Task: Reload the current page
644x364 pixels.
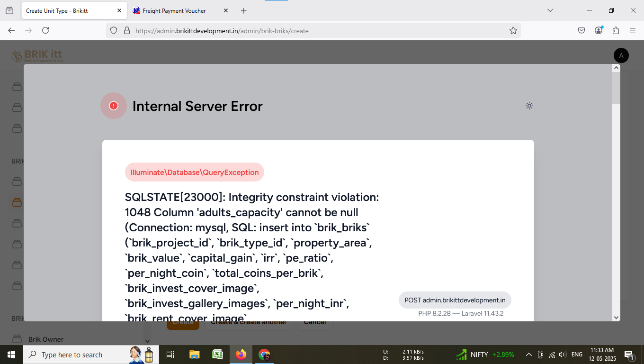Action: click(x=45, y=30)
